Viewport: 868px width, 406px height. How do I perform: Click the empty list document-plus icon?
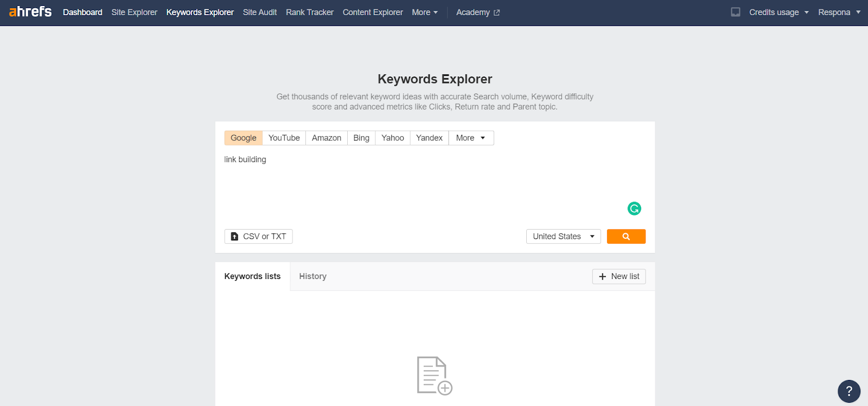pos(435,376)
